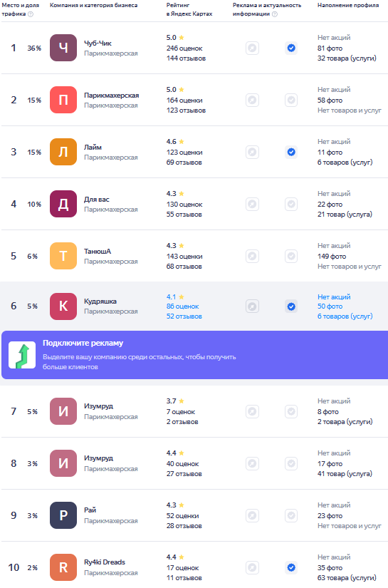Open the orange Л avatar for Лайм
Viewport: 388px width, 588px height.
coord(63,152)
